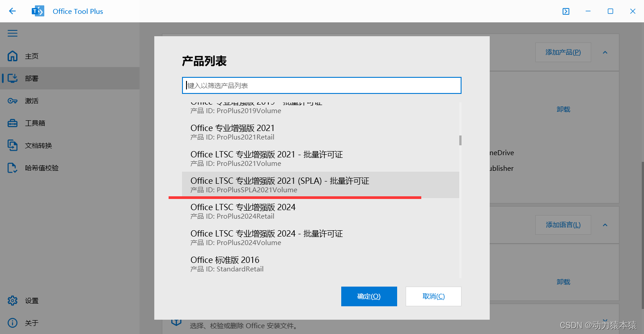
Task: Click the lower 卸载 link for the language
Action: pos(563,282)
